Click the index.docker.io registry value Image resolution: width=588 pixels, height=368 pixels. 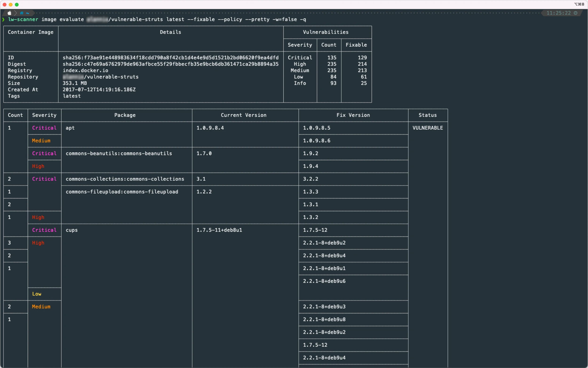click(x=85, y=70)
